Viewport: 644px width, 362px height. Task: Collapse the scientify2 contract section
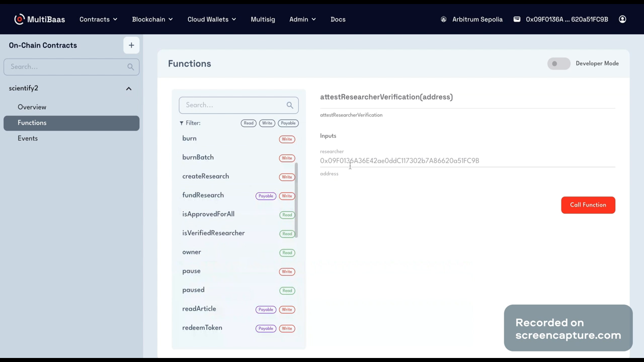(129, 88)
